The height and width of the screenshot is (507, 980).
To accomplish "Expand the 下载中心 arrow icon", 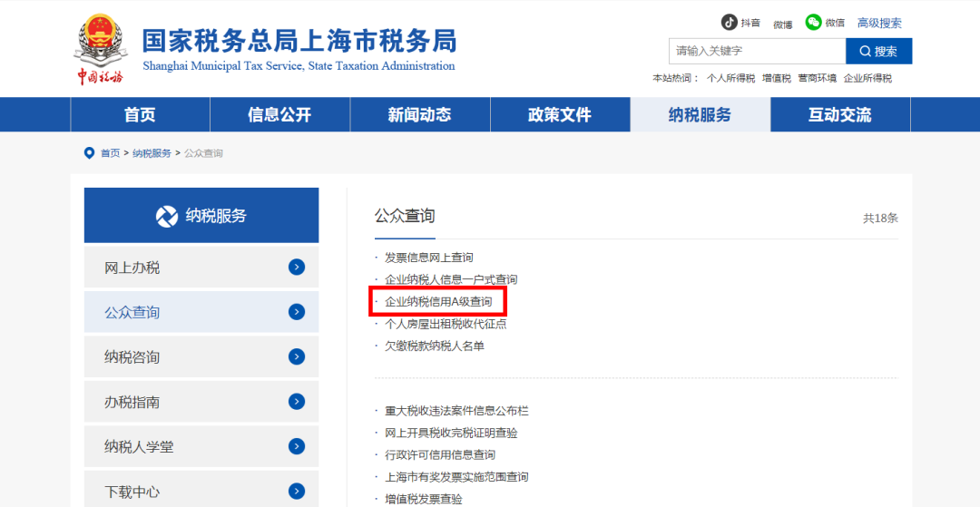I will (297, 491).
